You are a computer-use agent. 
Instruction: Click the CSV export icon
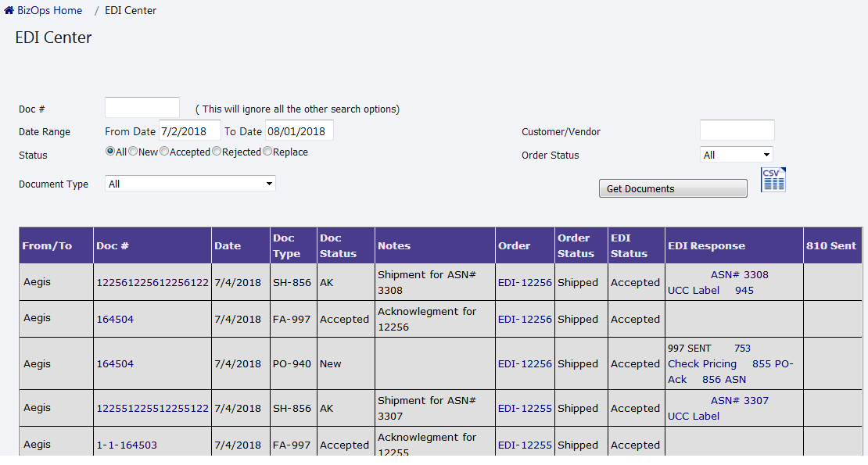tap(773, 180)
